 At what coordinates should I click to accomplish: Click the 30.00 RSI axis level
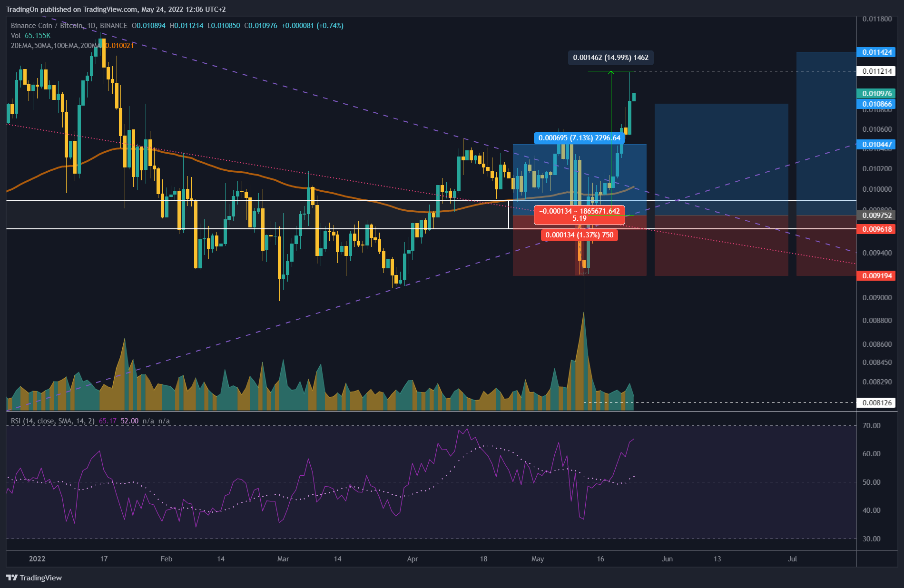click(871, 539)
